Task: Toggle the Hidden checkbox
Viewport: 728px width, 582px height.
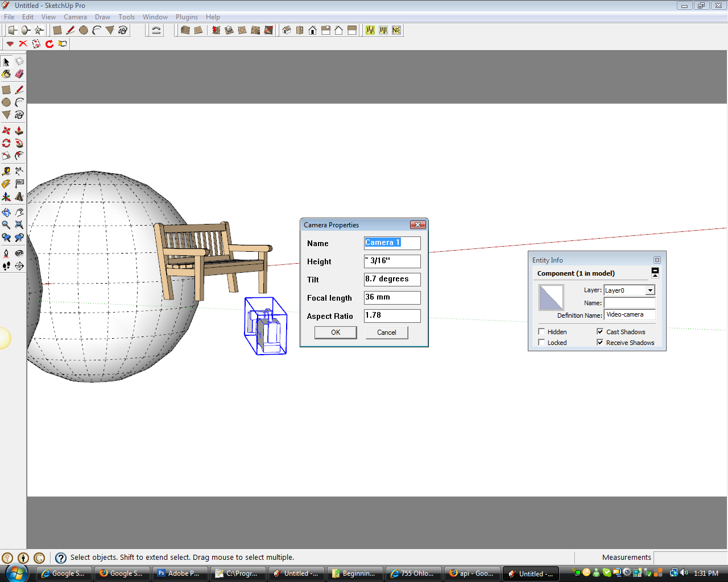Action: point(541,331)
